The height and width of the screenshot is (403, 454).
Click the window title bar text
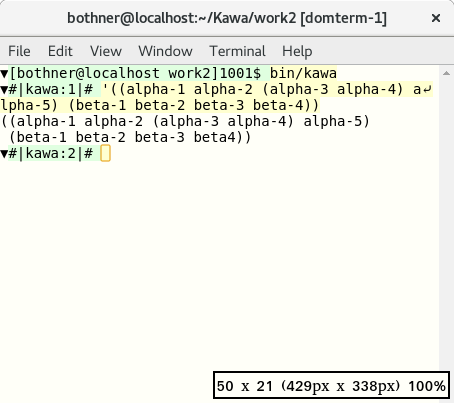pos(227,18)
